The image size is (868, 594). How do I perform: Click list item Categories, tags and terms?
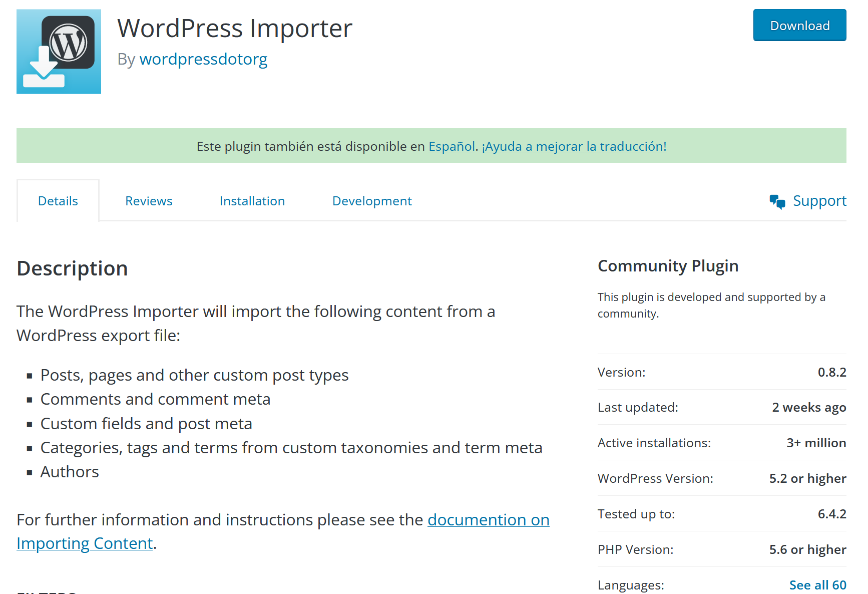291,448
